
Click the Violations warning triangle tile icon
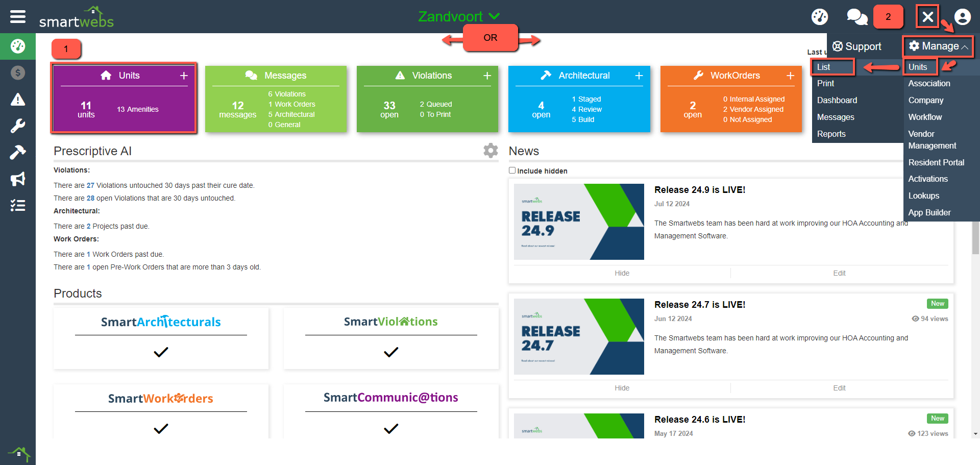tap(400, 76)
